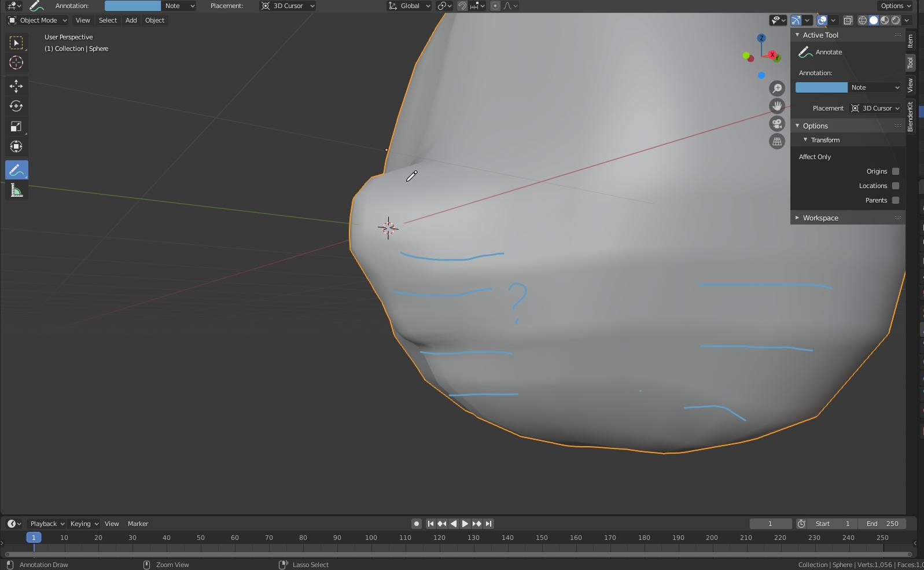
Task: Open the Add menu
Action: pos(131,20)
